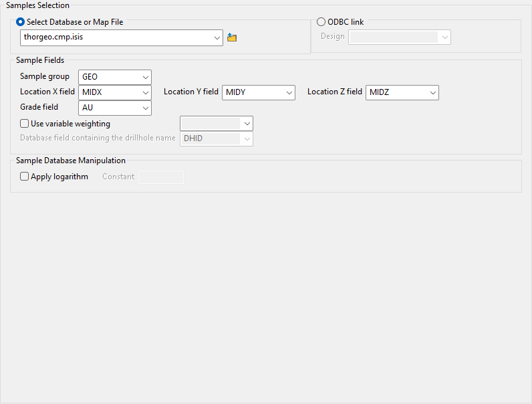This screenshot has height=404, width=532.
Task: Click the 'Location Z field' label
Action: pyautogui.click(x=335, y=92)
